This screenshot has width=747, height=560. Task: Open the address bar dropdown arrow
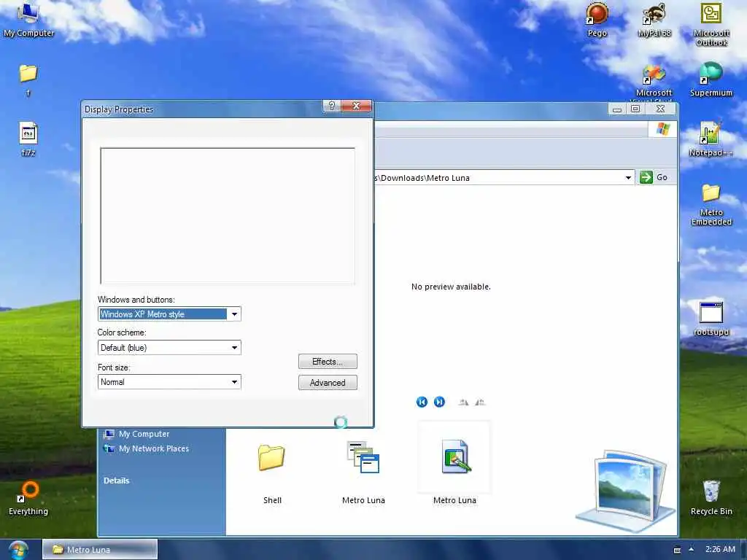pos(628,178)
